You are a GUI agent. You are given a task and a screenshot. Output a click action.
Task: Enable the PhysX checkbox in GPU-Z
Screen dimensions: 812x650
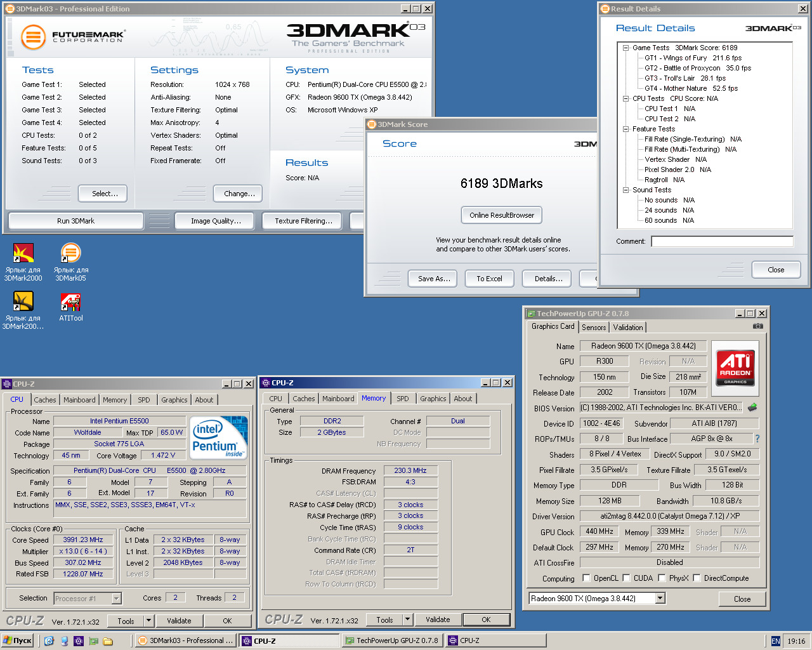[662, 578]
